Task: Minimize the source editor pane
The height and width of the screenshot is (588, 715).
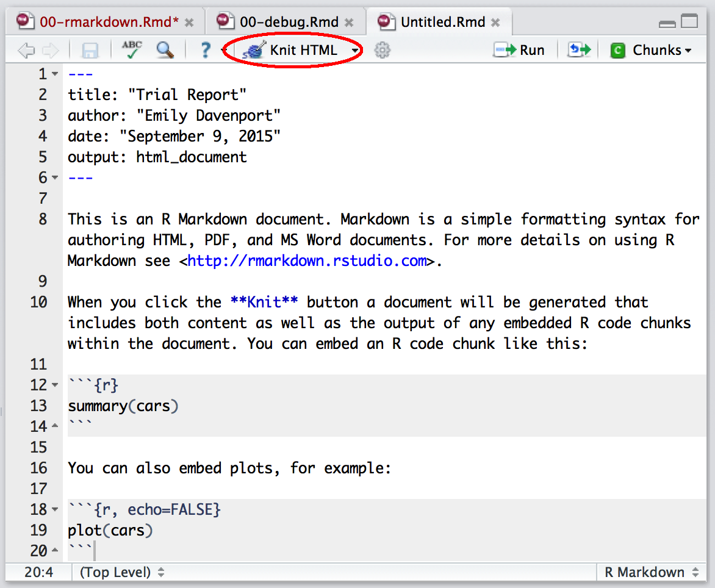Action: pyautogui.click(x=667, y=24)
